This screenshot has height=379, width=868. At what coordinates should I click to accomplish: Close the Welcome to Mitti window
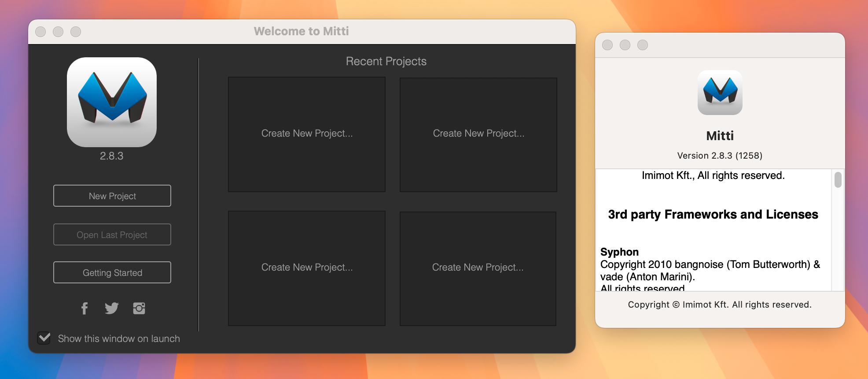(x=40, y=32)
